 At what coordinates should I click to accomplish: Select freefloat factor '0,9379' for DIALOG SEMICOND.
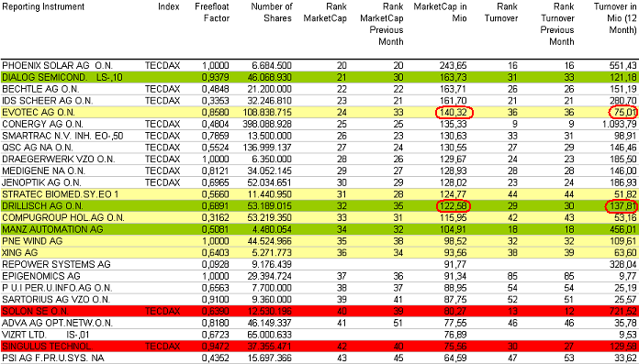pyautogui.click(x=216, y=77)
